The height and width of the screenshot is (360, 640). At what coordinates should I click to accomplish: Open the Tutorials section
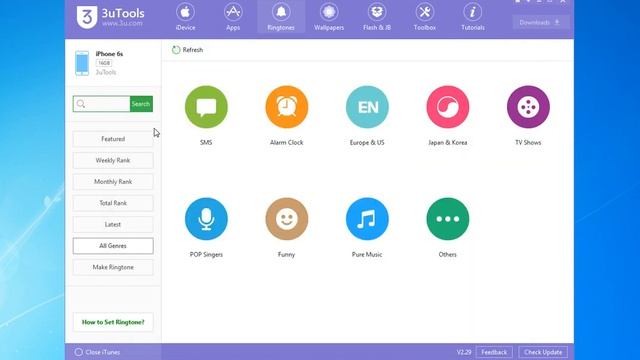473,17
